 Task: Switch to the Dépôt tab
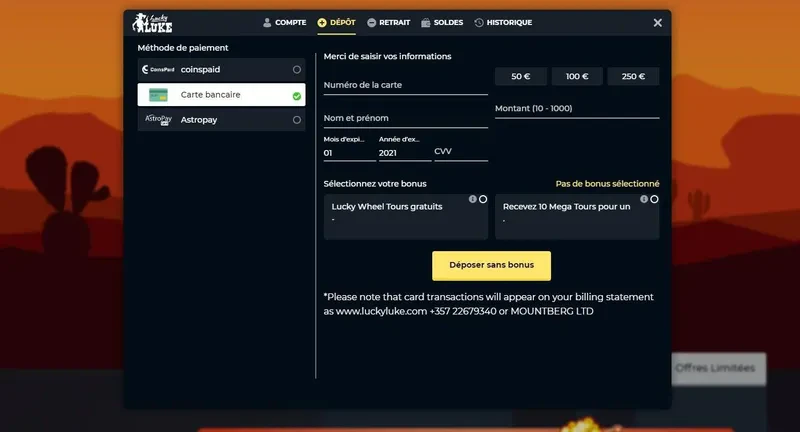pyautogui.click(x=336, y=22)
